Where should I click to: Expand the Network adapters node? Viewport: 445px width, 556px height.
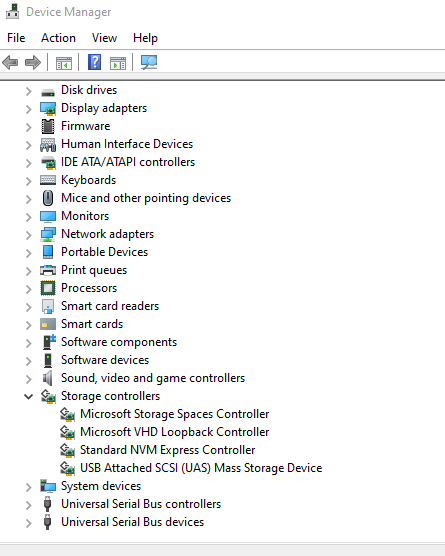click(29, 235)
